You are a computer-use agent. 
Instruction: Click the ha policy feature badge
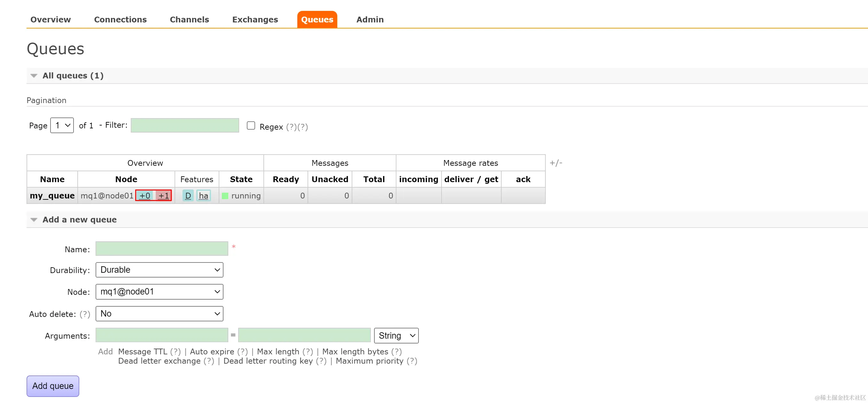[204, 196]
